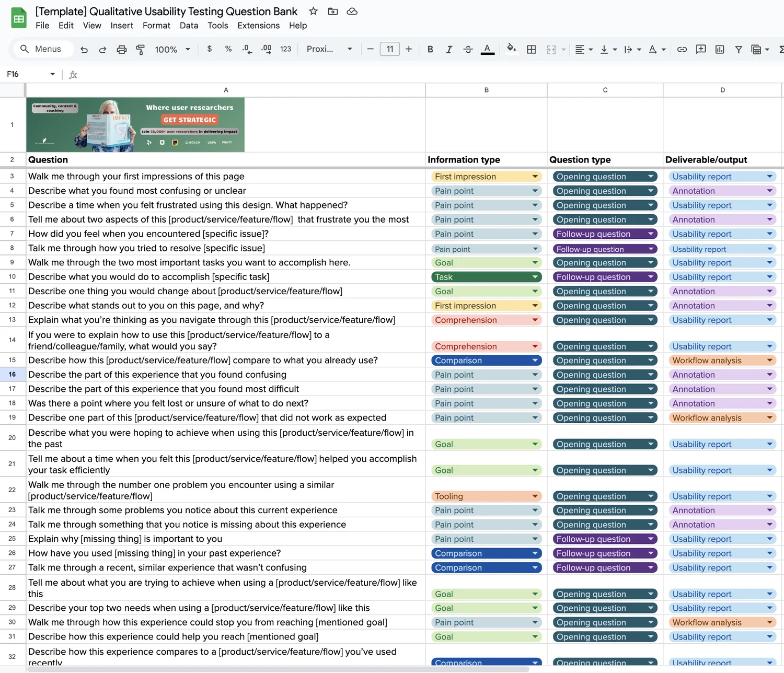
Task: Open vertical align options
Action: pos(608,49)
